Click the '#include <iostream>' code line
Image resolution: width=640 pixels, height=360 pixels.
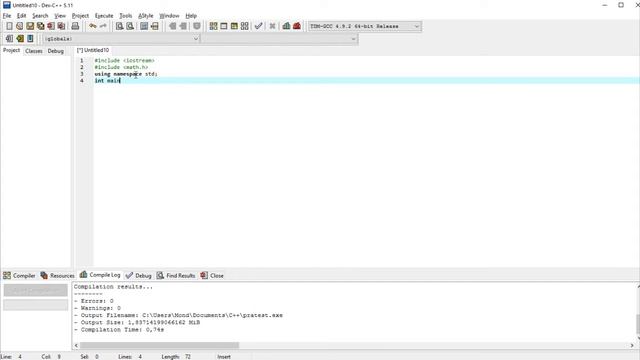pos(124,60)
